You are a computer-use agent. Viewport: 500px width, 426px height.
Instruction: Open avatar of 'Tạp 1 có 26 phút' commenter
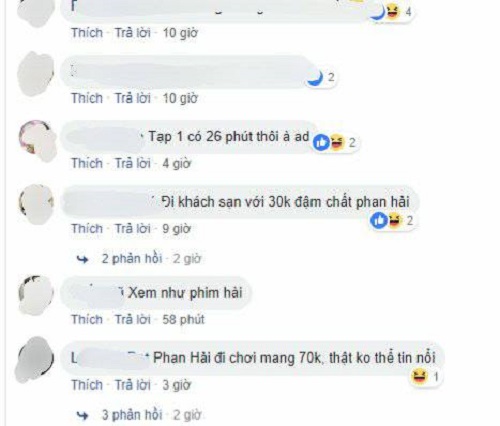point(37,141)
